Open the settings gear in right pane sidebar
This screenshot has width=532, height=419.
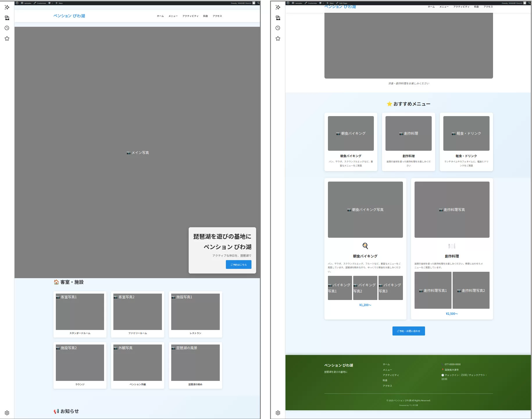(278, 413)
